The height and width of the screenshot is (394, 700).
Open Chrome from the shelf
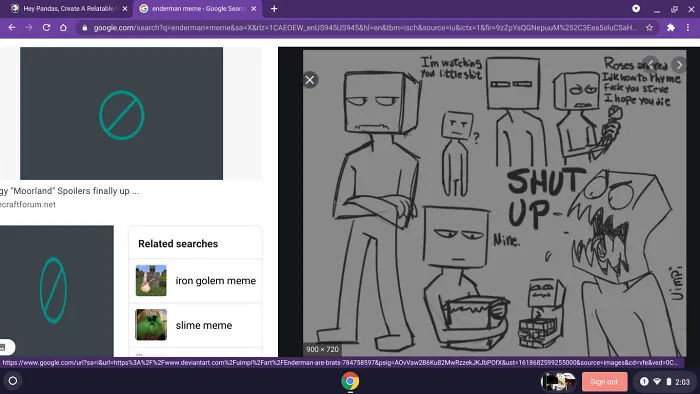(x=350, y=381)
